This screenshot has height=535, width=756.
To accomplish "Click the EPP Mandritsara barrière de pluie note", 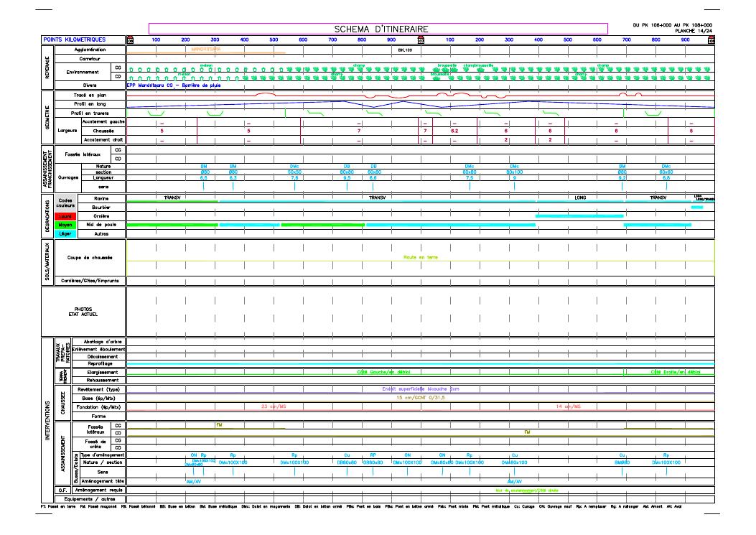I will (x=173, y=85).
